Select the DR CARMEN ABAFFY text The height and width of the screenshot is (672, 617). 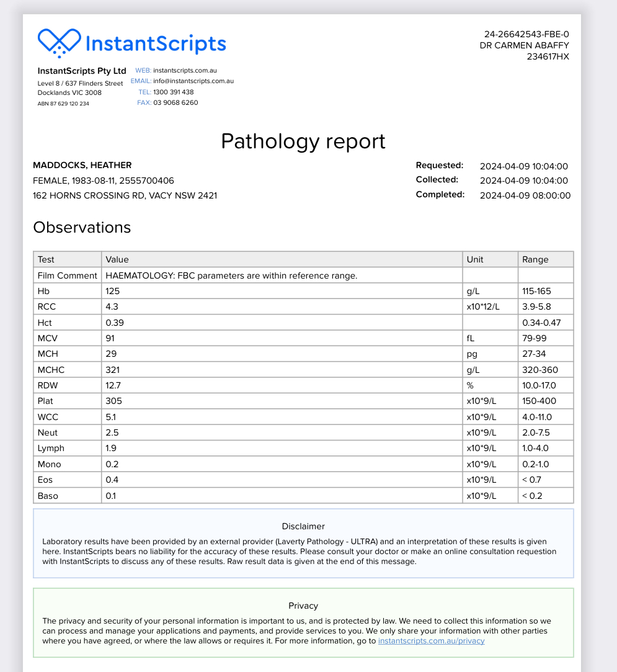pos(524,45)
